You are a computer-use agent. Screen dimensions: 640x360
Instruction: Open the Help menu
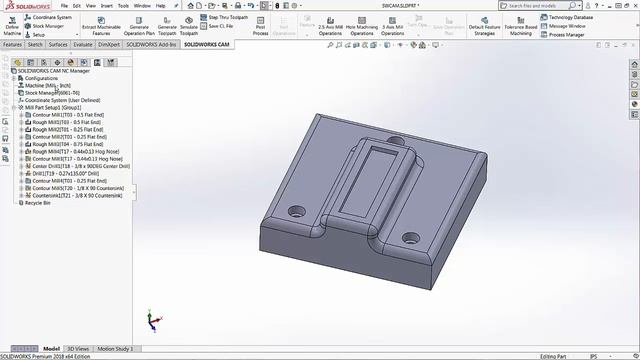[160, 6]
